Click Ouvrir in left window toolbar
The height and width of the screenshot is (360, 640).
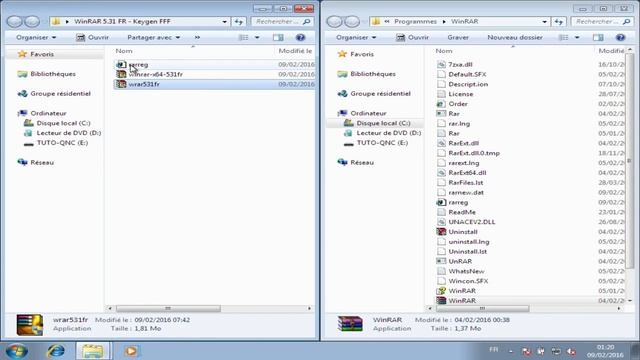click(x=93, y=37)
